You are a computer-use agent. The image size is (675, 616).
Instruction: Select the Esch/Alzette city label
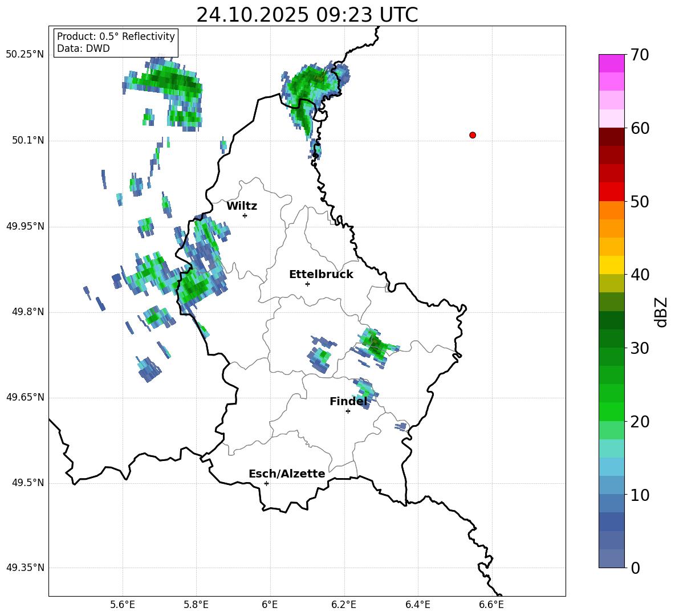pyautogui.click(x=287, y=474)
